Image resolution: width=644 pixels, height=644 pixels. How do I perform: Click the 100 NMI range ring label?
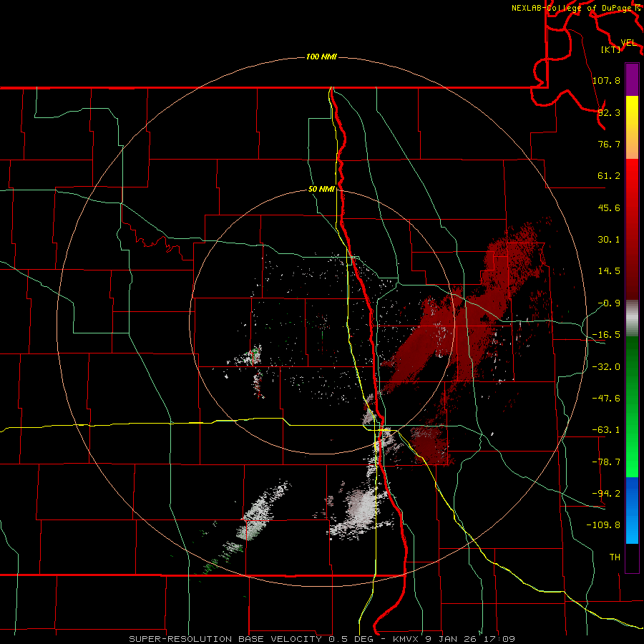coord(321,57)
